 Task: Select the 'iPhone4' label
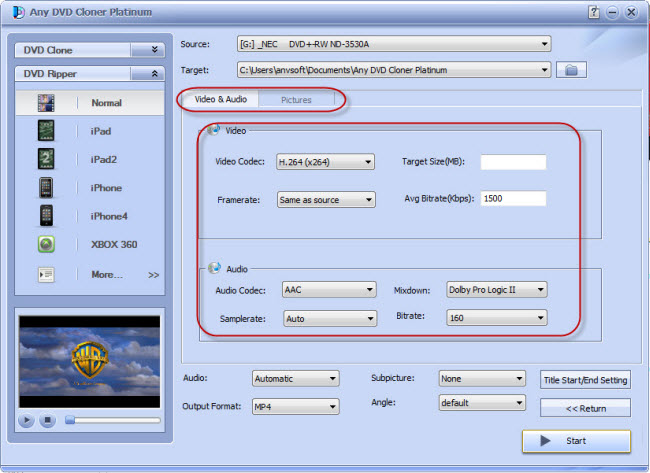(x=109, y=216)
